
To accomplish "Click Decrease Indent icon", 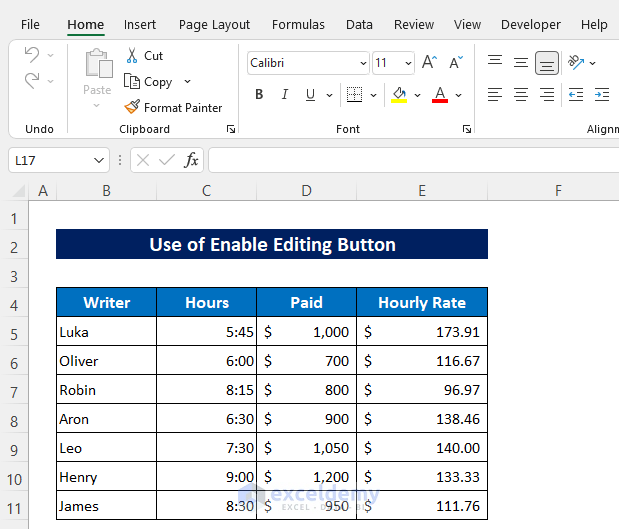I will 576,95.
